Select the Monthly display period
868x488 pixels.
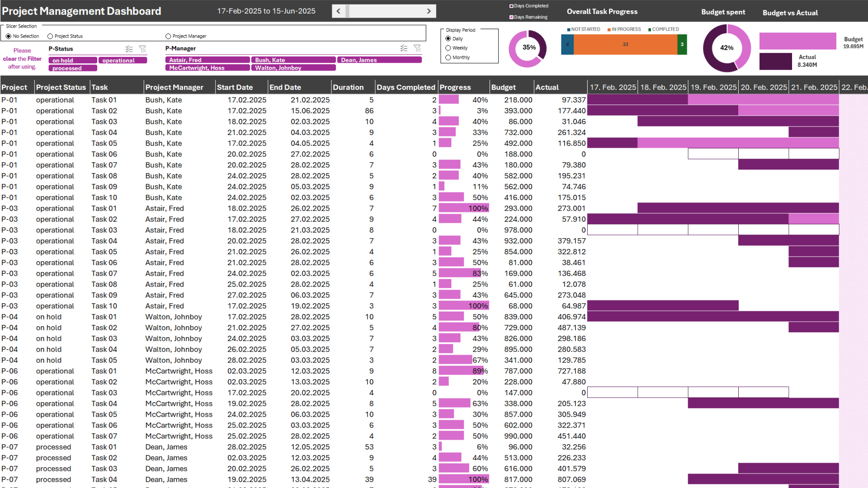click(448, 57)
